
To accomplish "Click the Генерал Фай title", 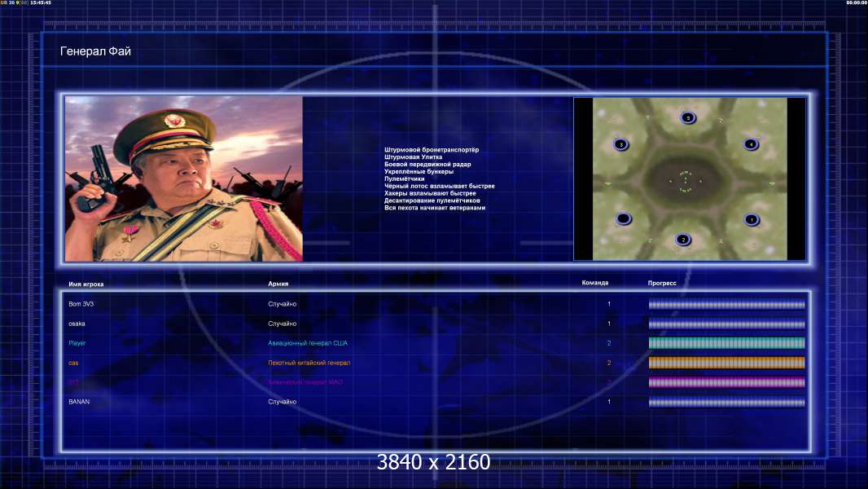I will click(x=95, y=51).
